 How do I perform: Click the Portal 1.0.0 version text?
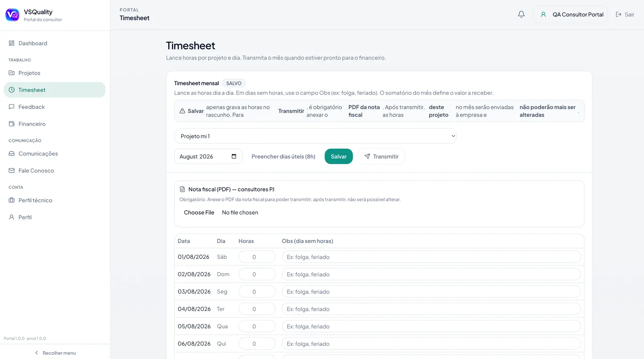tap(25, 338)
